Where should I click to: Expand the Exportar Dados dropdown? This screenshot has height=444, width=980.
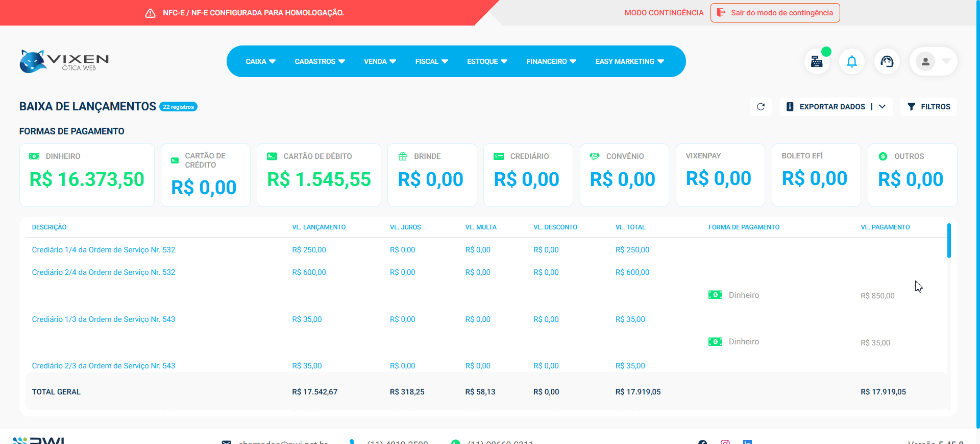883,107
